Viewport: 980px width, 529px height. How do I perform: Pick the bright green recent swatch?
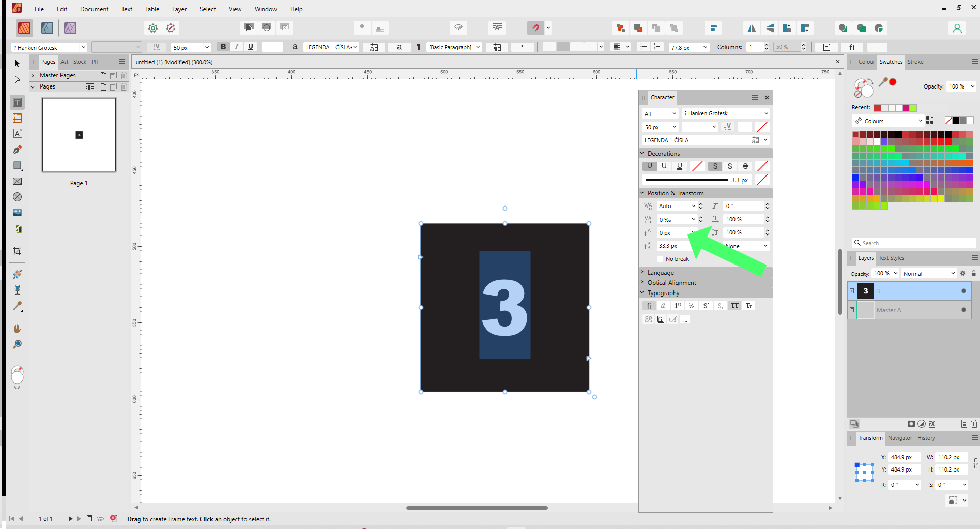coord(913,108)
